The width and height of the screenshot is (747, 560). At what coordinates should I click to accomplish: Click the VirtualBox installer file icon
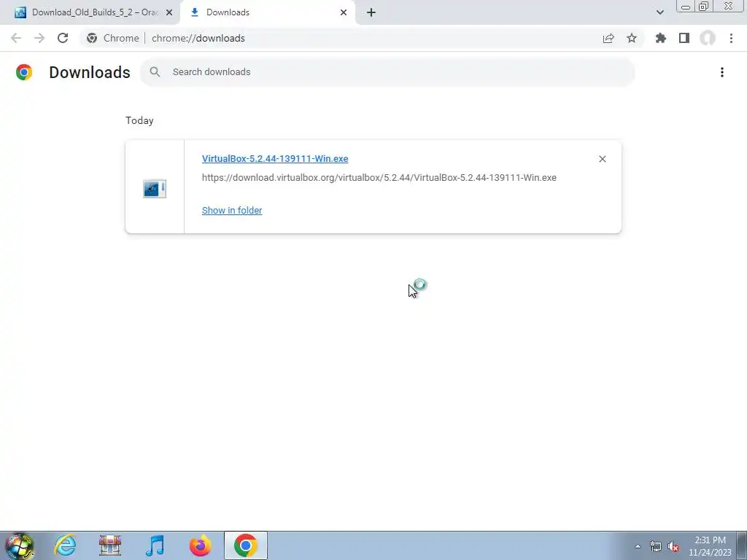(155, 189)
